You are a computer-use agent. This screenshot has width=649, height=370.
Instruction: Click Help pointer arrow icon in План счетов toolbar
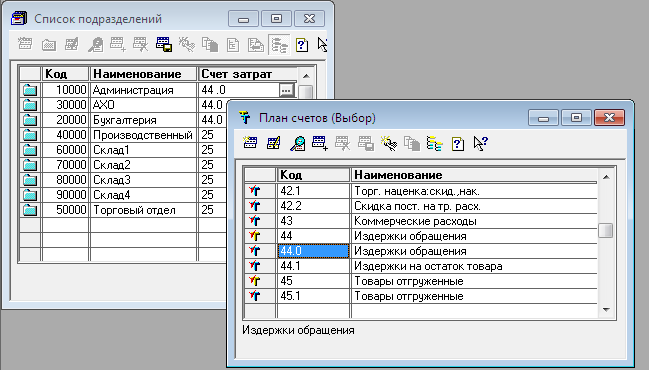pyautogui.click(x=481, y=143)
